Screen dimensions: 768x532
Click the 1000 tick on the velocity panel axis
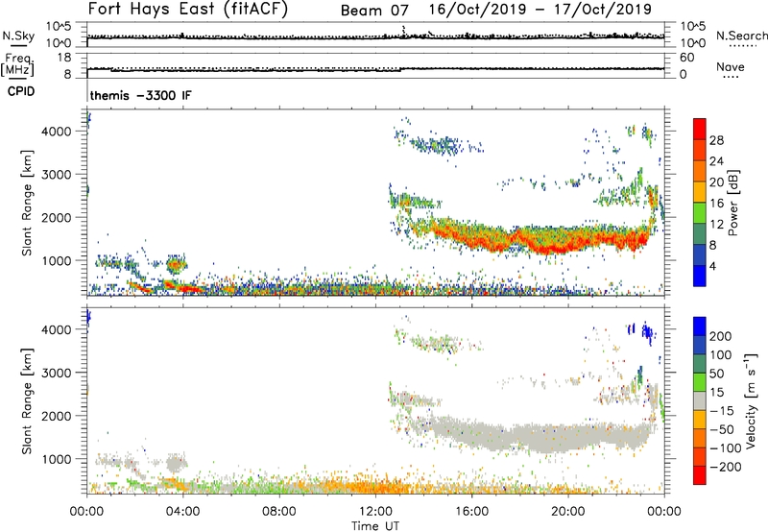pos(57,459)
